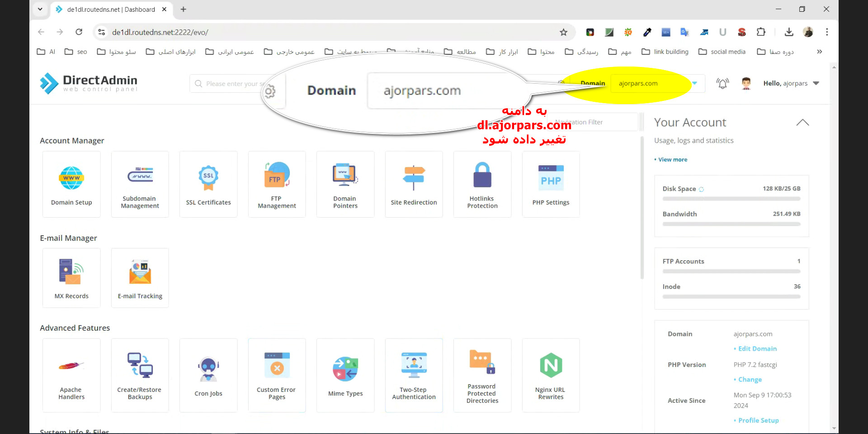Expand the ajorpars.com domain dropdown
Viewport: 868px width, 434px height.
(694, 83)
